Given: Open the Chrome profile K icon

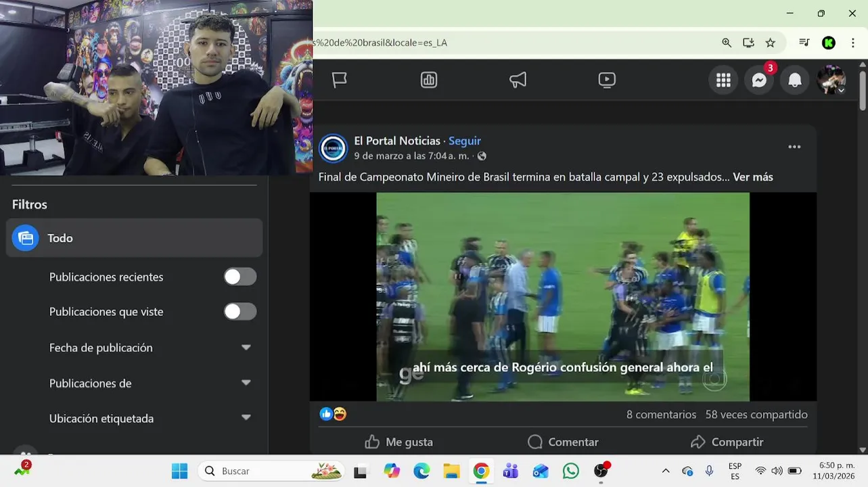Looking at the screenshot, I should [x=828, y=43].
